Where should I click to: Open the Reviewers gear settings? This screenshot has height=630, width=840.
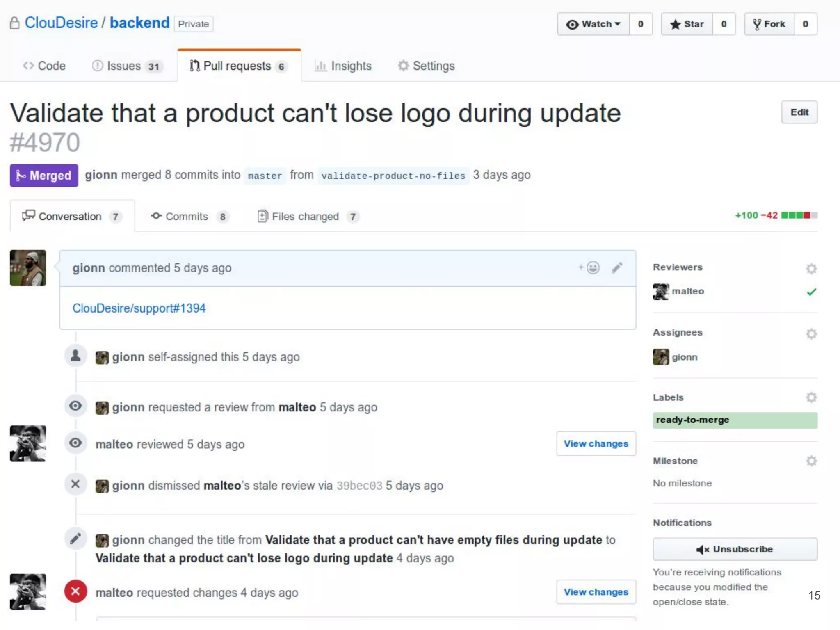pyautogui.click(x=811, y=269)
